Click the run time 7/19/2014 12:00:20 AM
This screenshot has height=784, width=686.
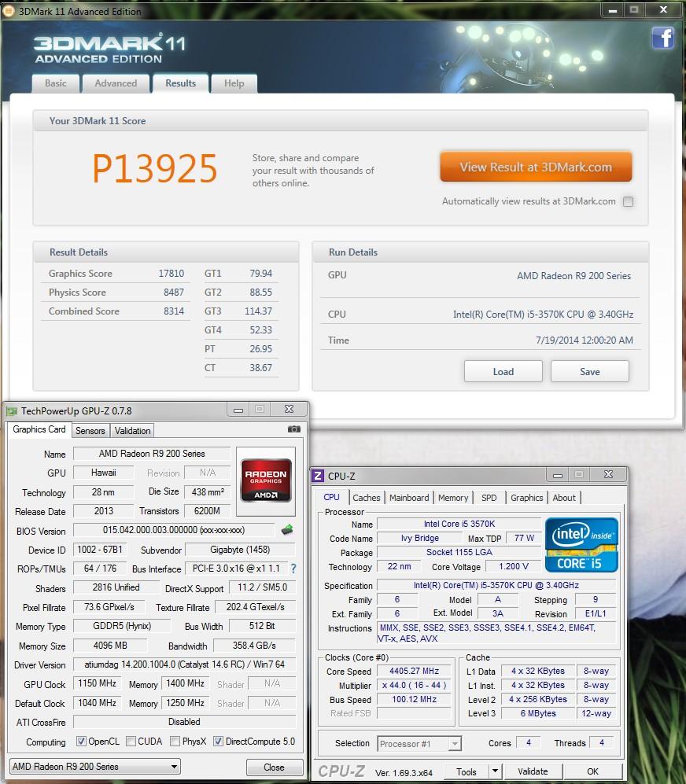584,340
